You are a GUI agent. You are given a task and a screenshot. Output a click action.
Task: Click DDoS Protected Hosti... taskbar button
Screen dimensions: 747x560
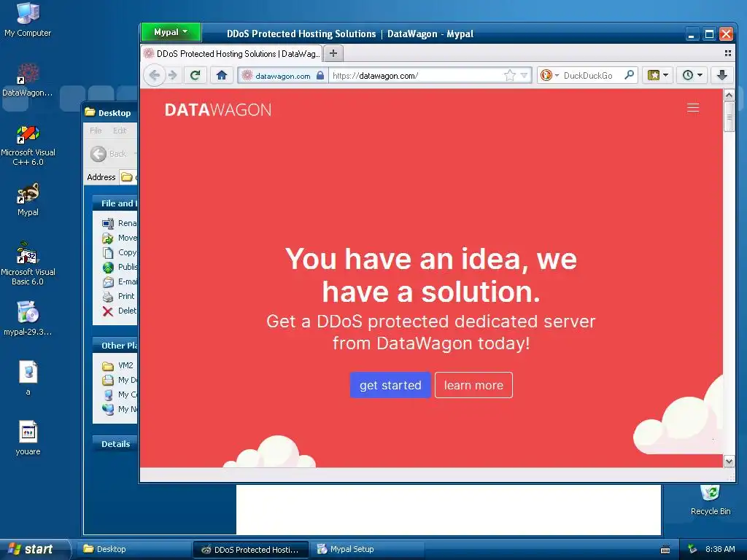tap(251, 549)
